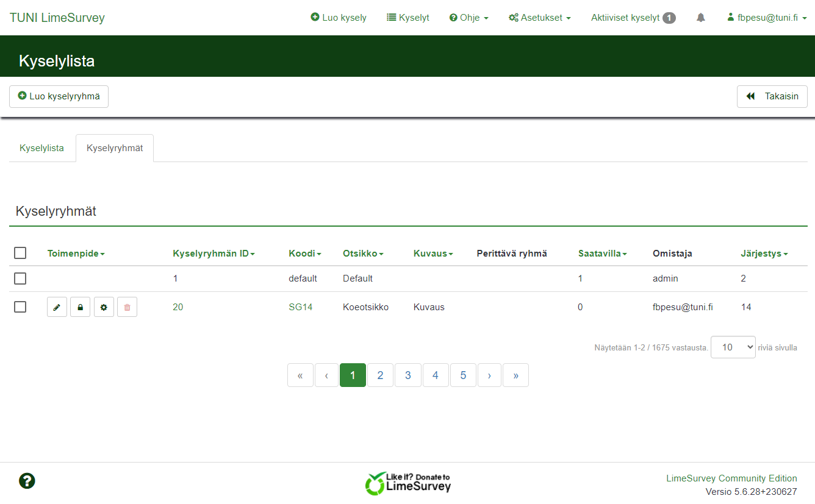Go to page 3 in pagination
Screen dimensions: 815x504
(x=408, y=375)
